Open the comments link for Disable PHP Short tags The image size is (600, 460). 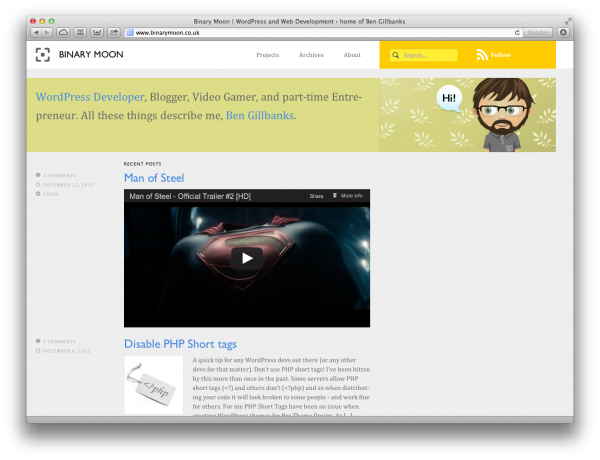point(59,341)
